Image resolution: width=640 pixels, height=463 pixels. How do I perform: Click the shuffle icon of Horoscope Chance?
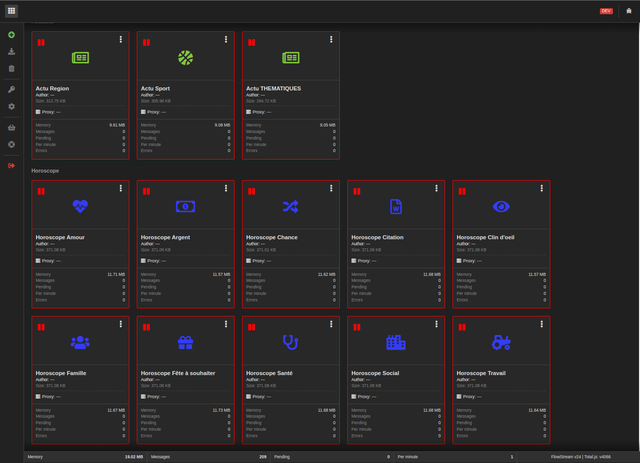(291, 207)
